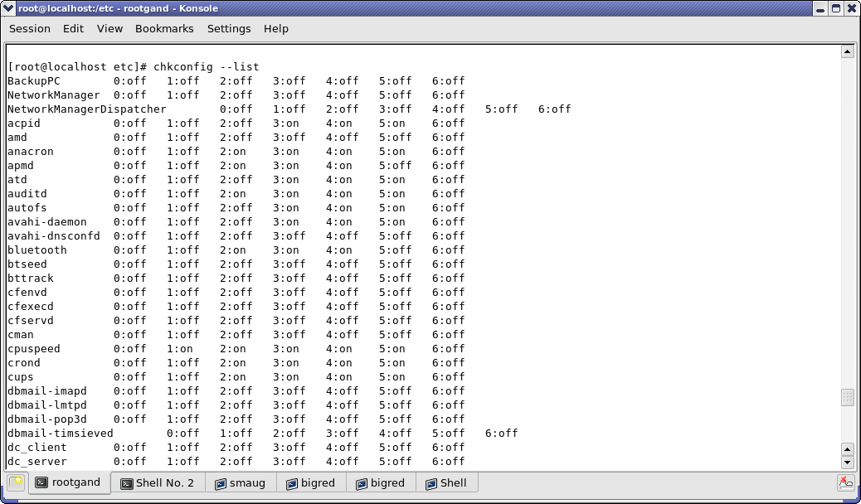Screen dimensions: 861x504
Task: Open the View menu
Action: (109, 28)
